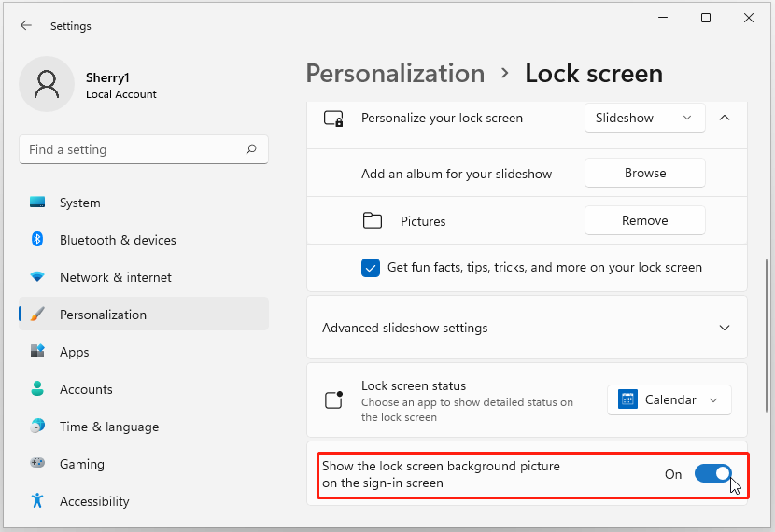Image resolution: width=775 pixels, height=532 pixels.
Task: Click the Bluetooth & devices icon
Action: click(x=37, y=240)
